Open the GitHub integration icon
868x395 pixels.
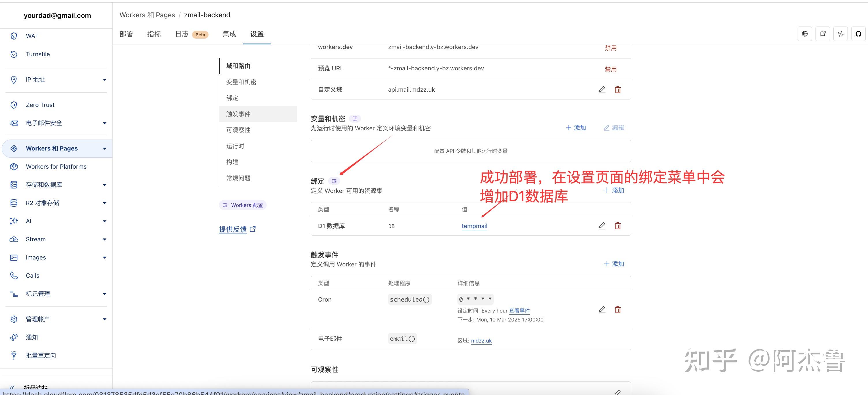point(858,34)
